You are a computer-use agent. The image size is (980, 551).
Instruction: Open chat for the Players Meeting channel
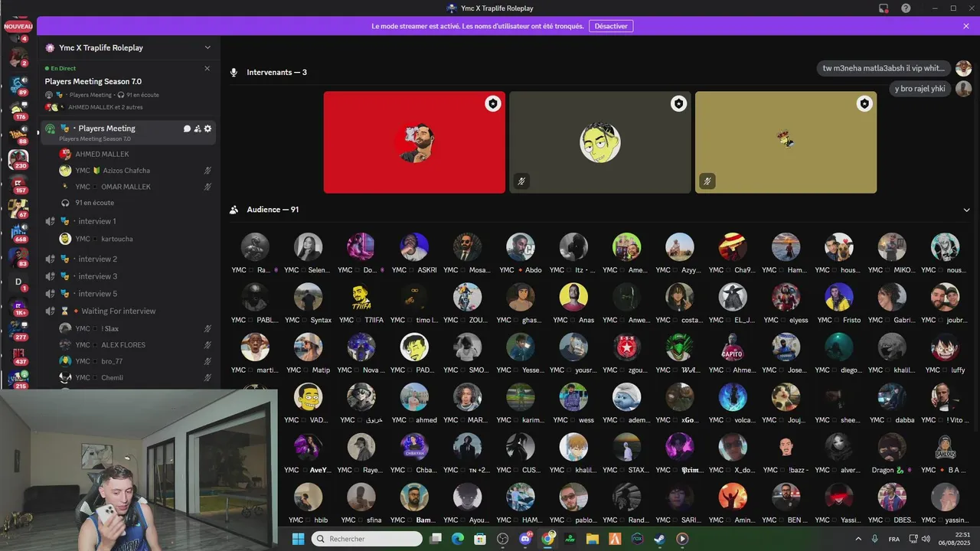pos(187,129)
